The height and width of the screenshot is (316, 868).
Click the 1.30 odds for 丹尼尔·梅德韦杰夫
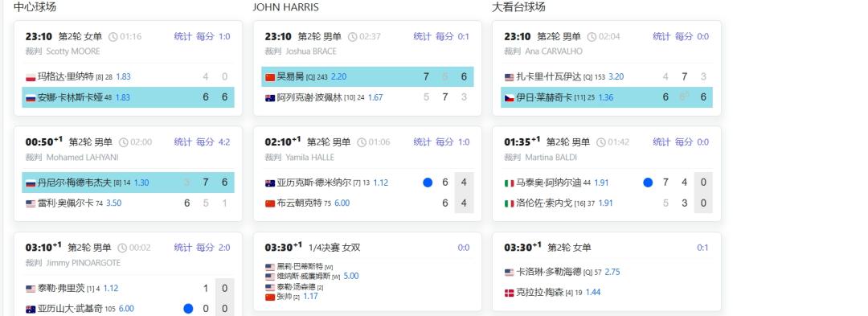[141, 183]
